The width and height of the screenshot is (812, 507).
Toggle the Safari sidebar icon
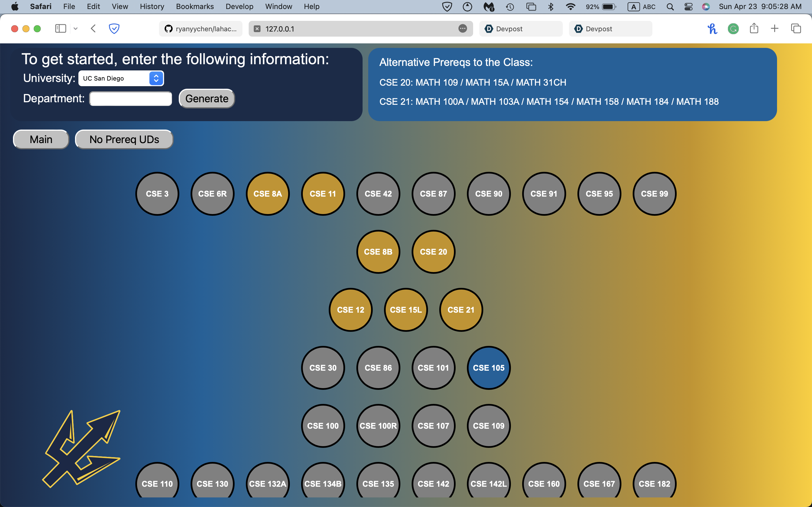click(60, 28)
